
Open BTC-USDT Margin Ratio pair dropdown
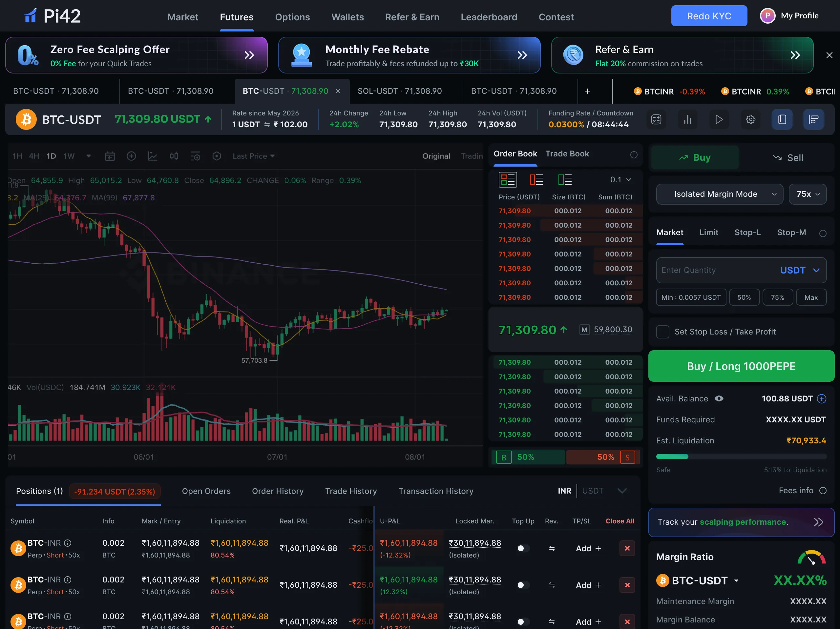pyautogui.click(x=698, y=581)
